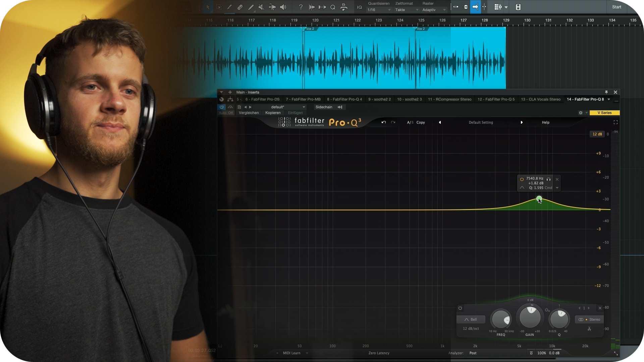
Task: Toggle Pro-Q full screen mode
Action: [615, 122]
